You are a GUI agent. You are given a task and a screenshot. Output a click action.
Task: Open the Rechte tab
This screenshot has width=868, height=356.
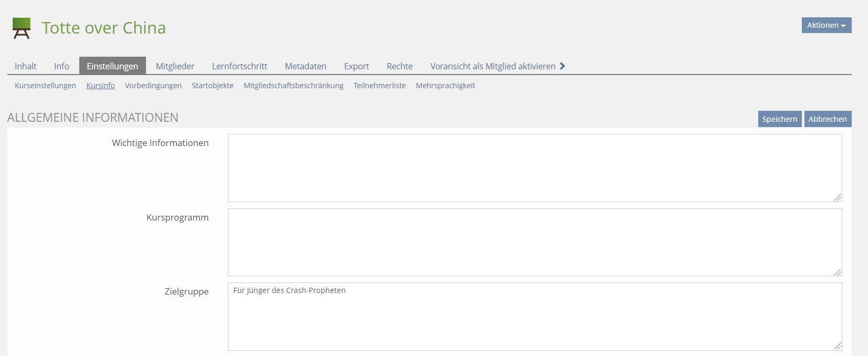pos(400,66)
